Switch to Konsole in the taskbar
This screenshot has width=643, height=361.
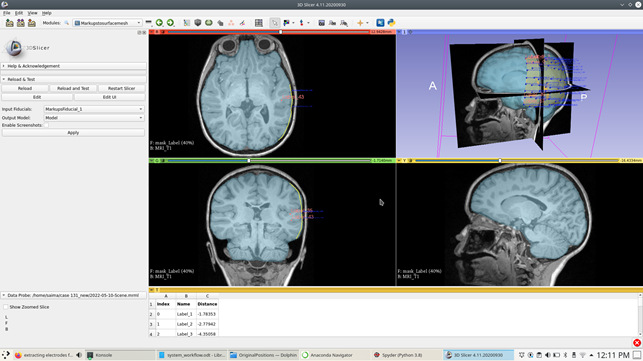pos(120,355)
